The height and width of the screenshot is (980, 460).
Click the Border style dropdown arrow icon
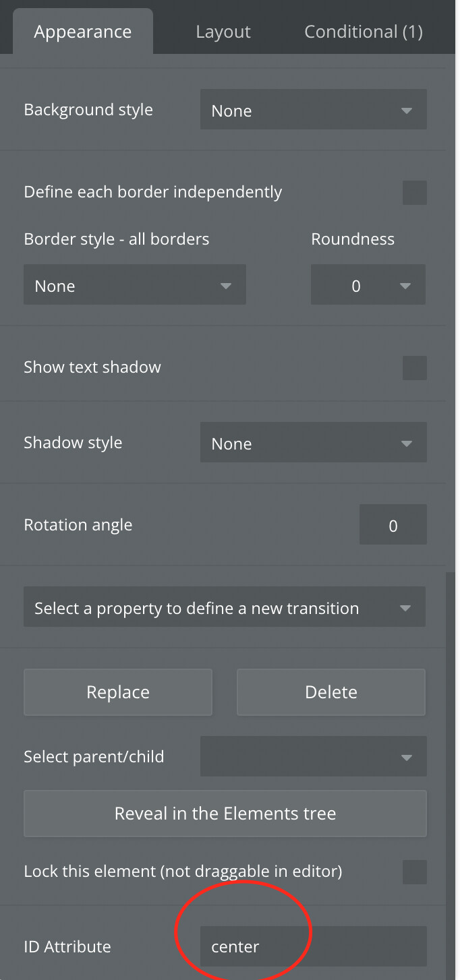pos(226,286)
